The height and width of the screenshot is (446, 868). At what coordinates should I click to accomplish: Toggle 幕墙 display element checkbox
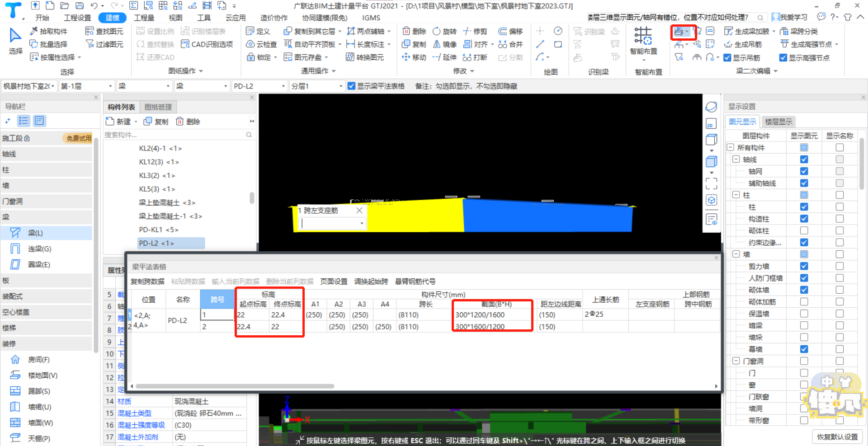(804, 349)
